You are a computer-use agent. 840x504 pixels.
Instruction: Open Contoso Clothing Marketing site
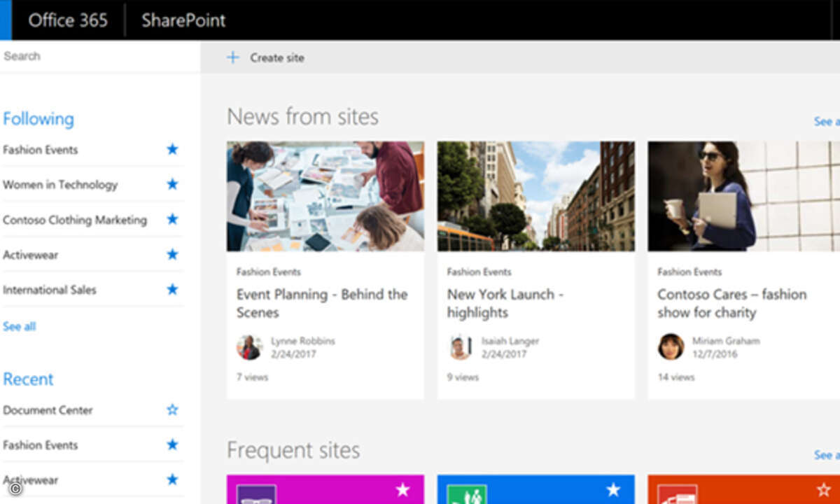pos(75,220)
